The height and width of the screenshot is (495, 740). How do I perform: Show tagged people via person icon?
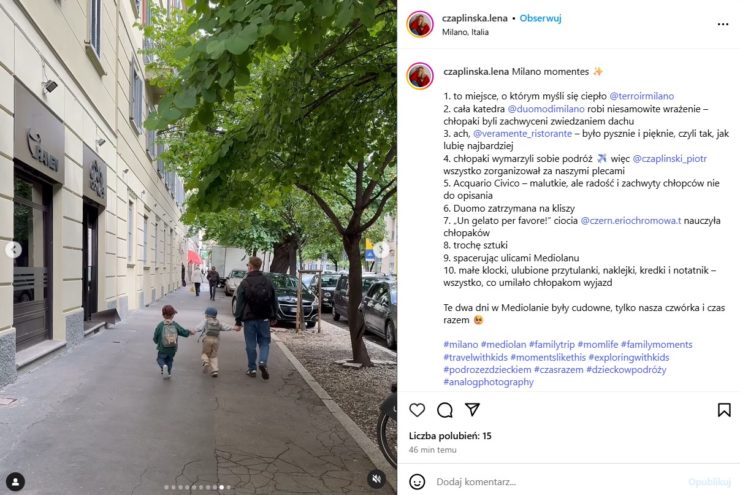(x=16, y=481)
